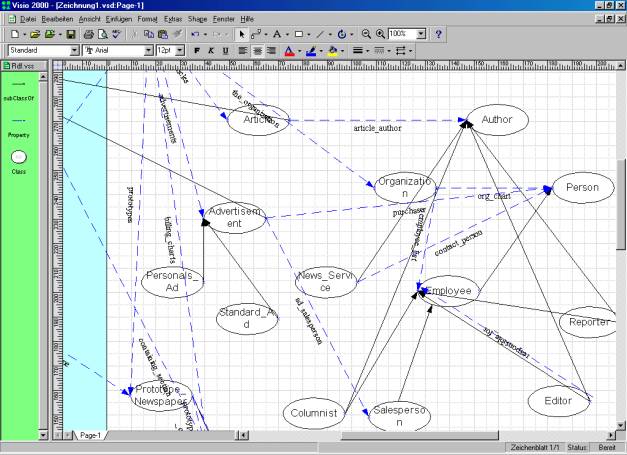
Task: Switch to Page-1 tab
Action: pyautogui.click(x=89, y=435)
